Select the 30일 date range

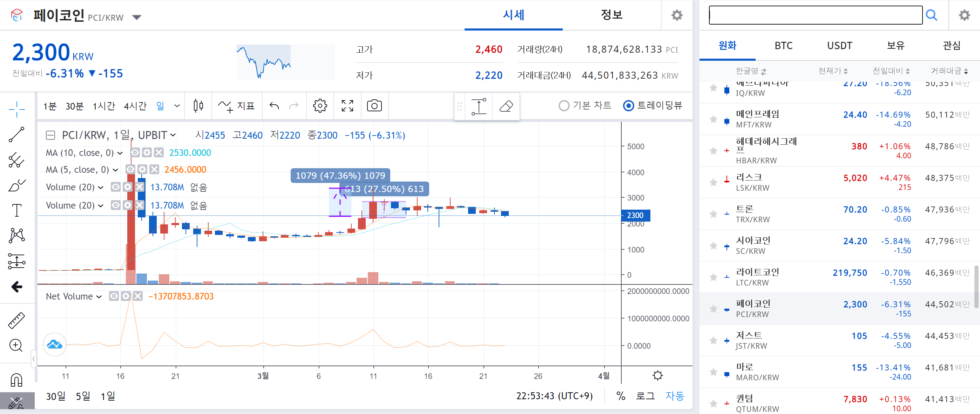pyautogui.click(x=55, y=396)
